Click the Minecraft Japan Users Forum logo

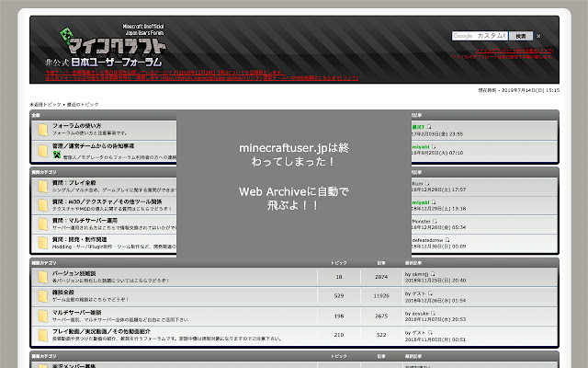point(107,46)
